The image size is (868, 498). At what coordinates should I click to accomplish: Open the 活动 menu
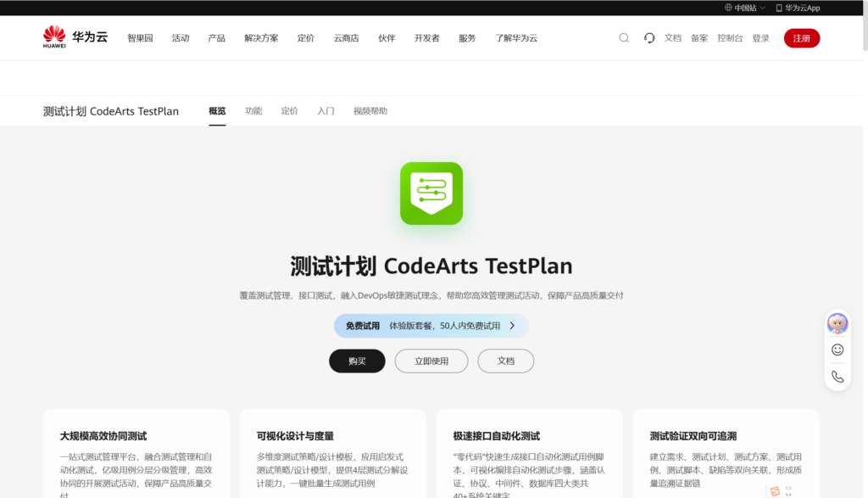click(x=181, y=38)
